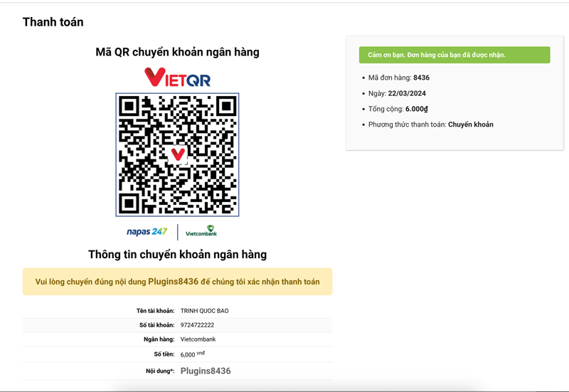Click the 'Số tài khoản:' label
Viewport: 569px width, 392px height.
156,325
